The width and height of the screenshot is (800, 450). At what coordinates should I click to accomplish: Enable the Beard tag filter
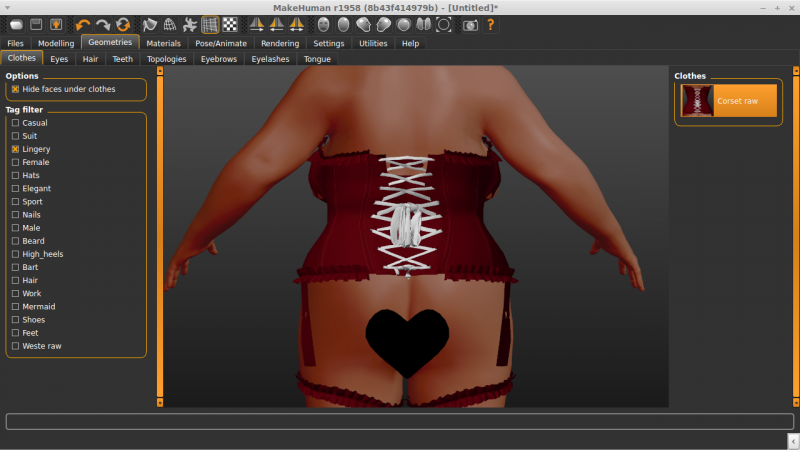[15, 241]
